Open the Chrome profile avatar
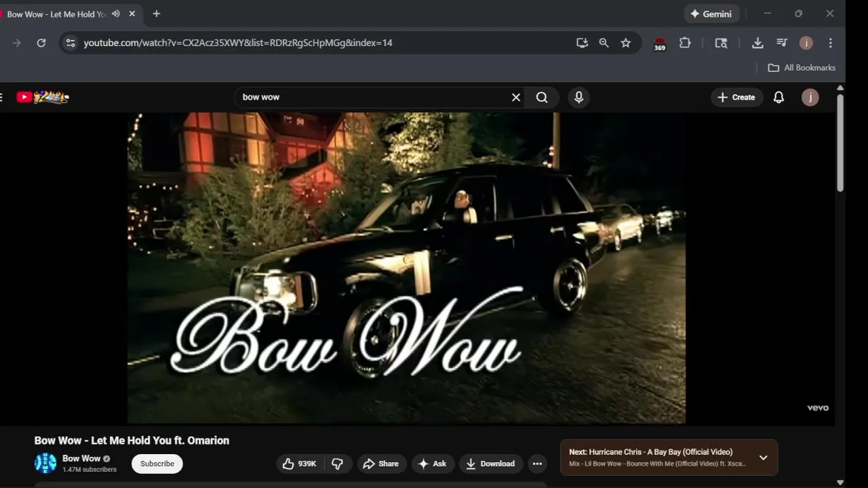 (x=806, y=43)
